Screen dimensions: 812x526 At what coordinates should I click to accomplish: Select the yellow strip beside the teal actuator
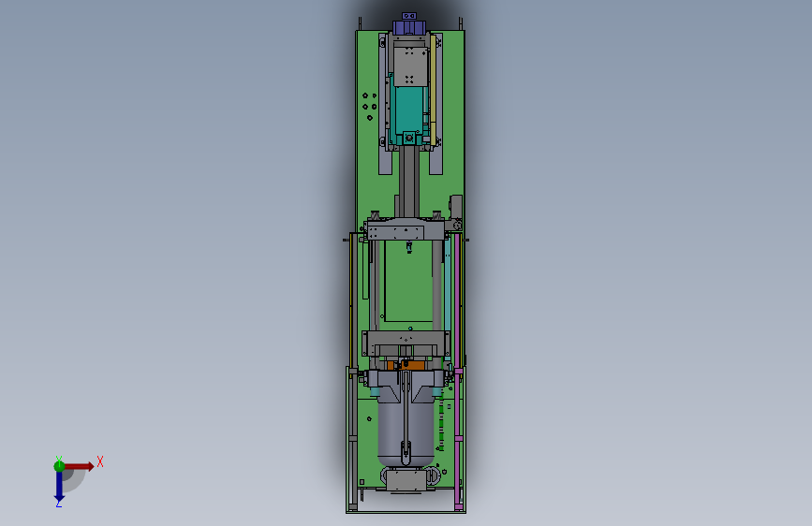click(433, 89)
